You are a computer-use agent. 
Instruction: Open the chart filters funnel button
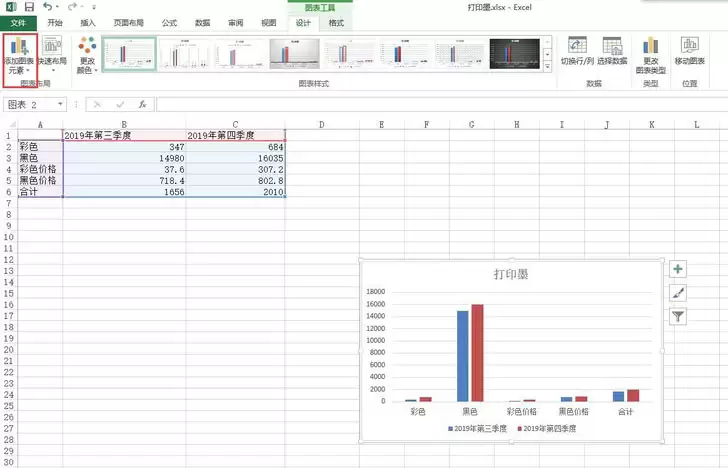point(678,316)
